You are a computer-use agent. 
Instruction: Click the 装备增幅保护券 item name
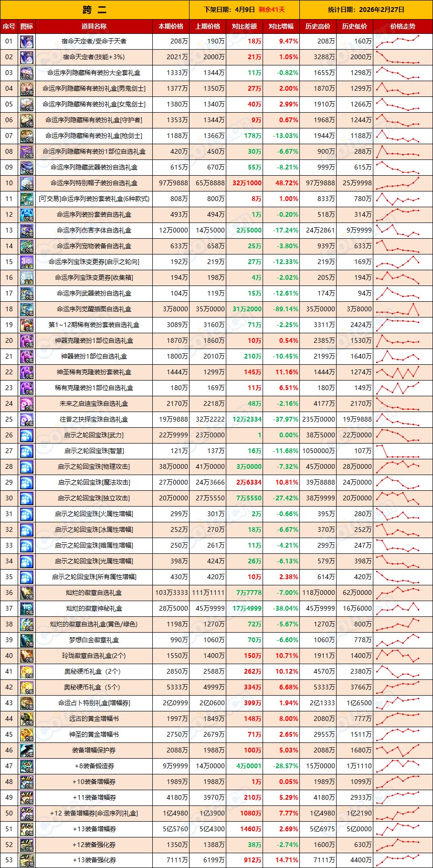point(94,751)
